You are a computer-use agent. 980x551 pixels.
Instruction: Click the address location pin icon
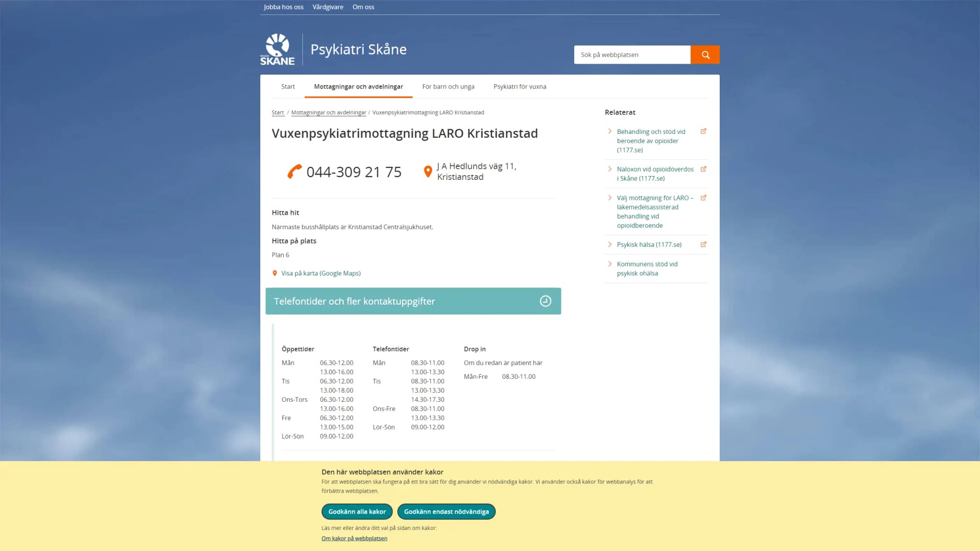click(428, 171)
